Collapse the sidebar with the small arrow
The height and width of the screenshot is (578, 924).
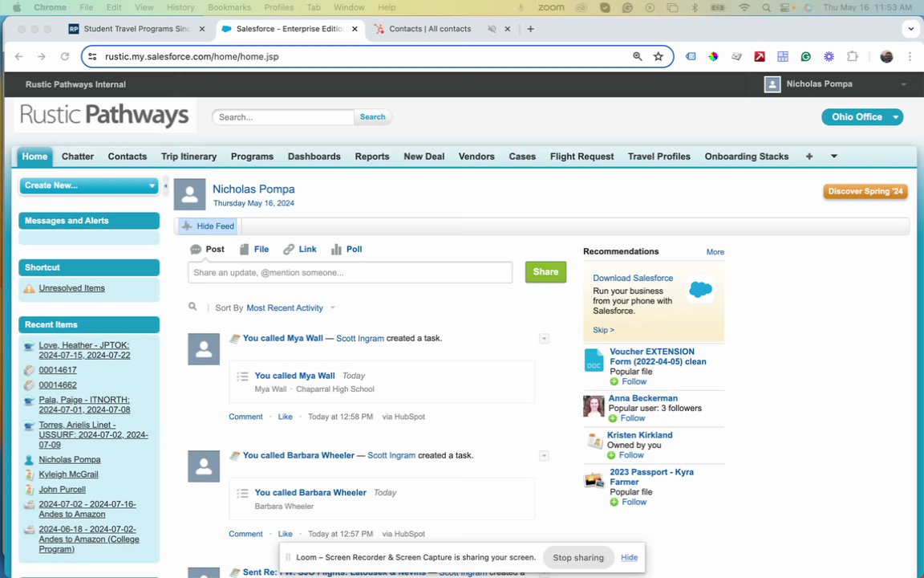(x=165, y=185)
